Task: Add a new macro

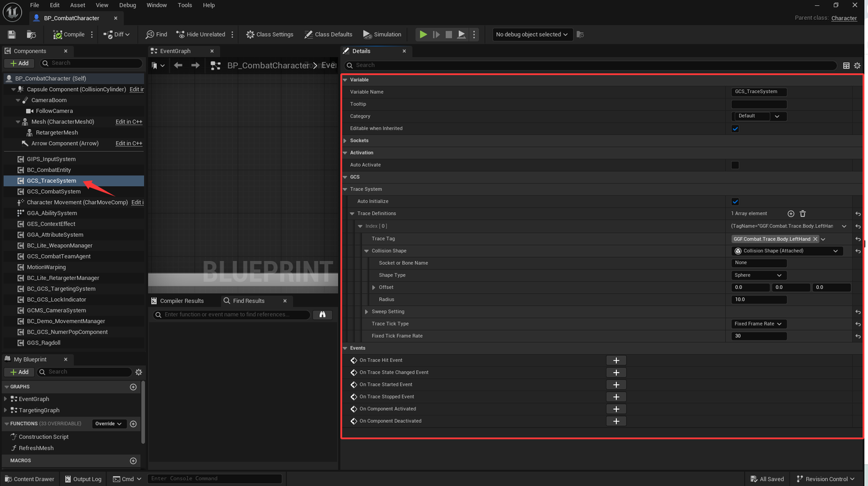Action: pos(133,461)
